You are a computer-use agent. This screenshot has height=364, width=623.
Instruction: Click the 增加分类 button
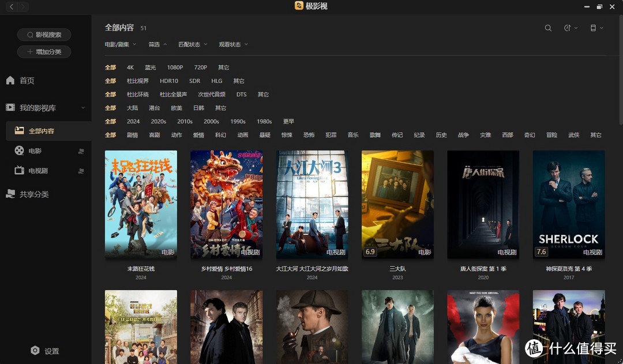click(x=44, y=52)
